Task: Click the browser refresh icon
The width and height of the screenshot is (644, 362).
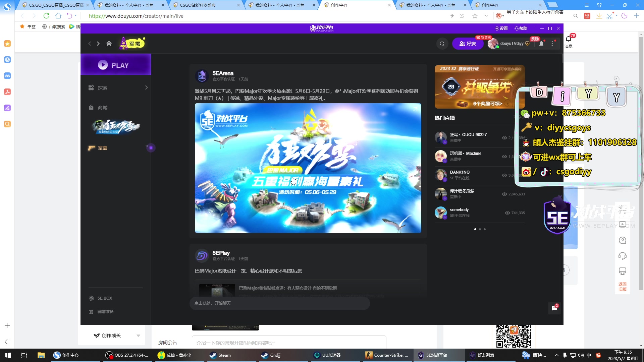Action: (46, 16)
